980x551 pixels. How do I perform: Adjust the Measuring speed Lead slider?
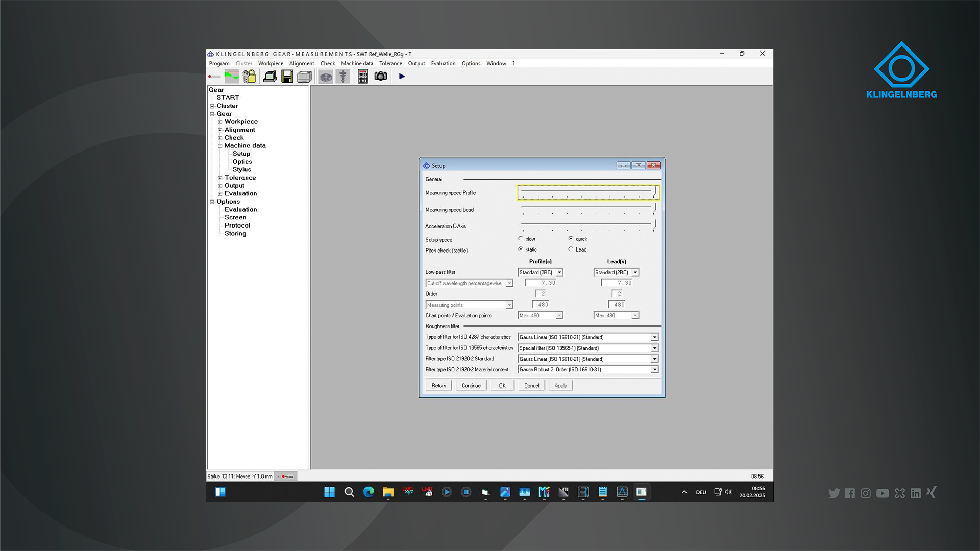[589, 209]
